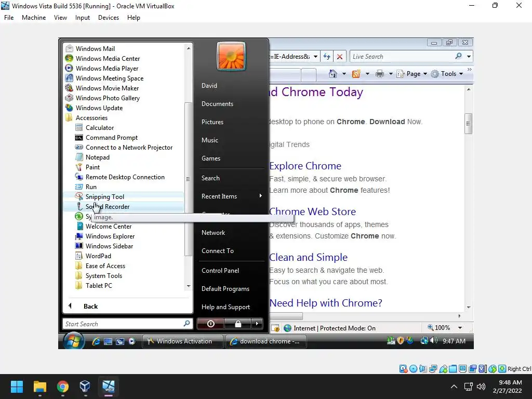Viewport: 532px width, 399px height.
Task: Open Connect to a Network Projector
Action: [x=129, y=147]
